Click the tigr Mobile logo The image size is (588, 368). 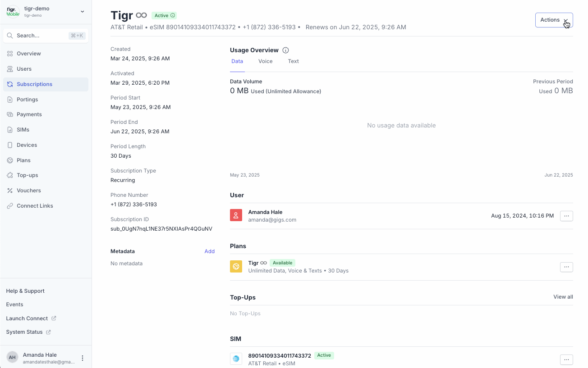tap(13, 11)
